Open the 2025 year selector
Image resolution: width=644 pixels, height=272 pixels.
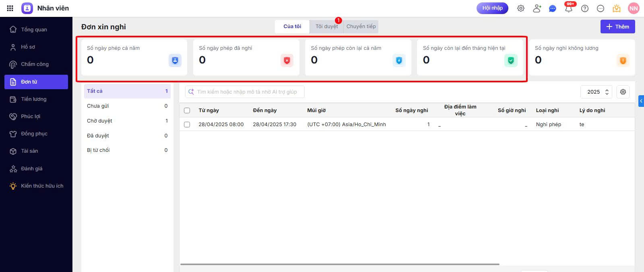coord(596,92)
